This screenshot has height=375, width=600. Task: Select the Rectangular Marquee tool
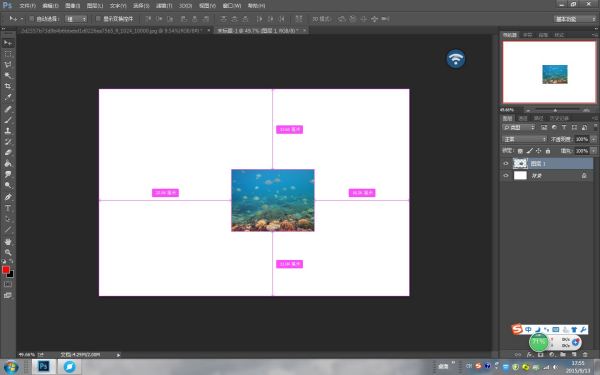pyautogui.click(x=8, y=54)
